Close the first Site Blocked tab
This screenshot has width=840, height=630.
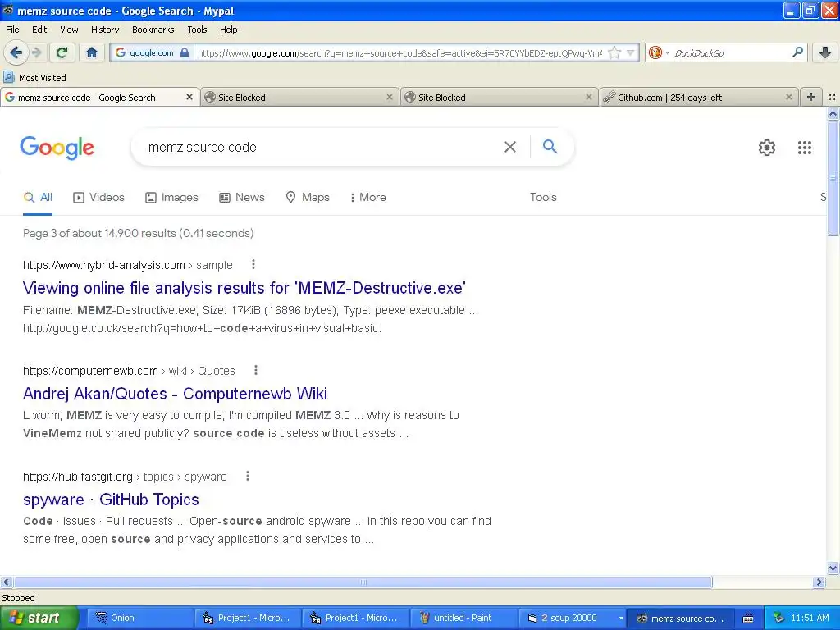tap(390, 97)
